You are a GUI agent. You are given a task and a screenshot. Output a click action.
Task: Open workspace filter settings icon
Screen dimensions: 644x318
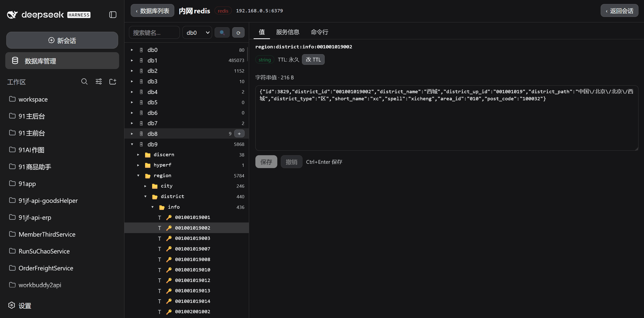click(99, 81)
